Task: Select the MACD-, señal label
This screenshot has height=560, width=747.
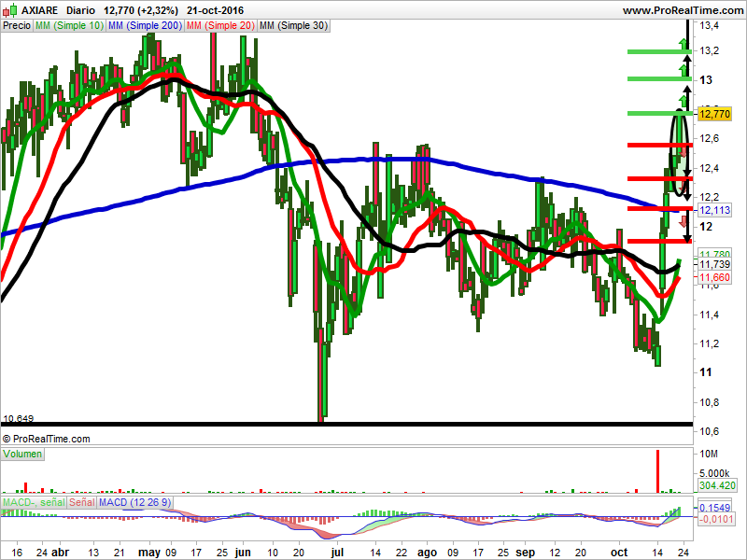Action: tap(34, 502)
